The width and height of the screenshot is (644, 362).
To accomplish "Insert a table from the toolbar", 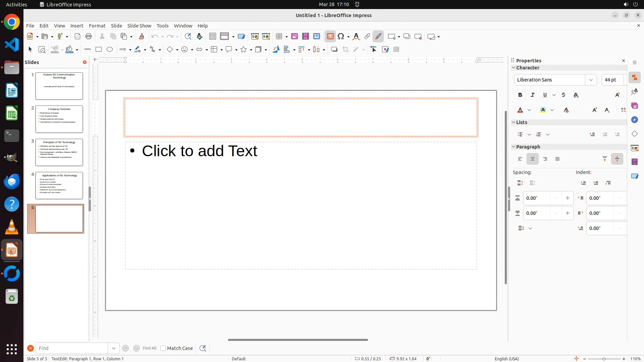I will pyautogui.click(x=279, y=37).
